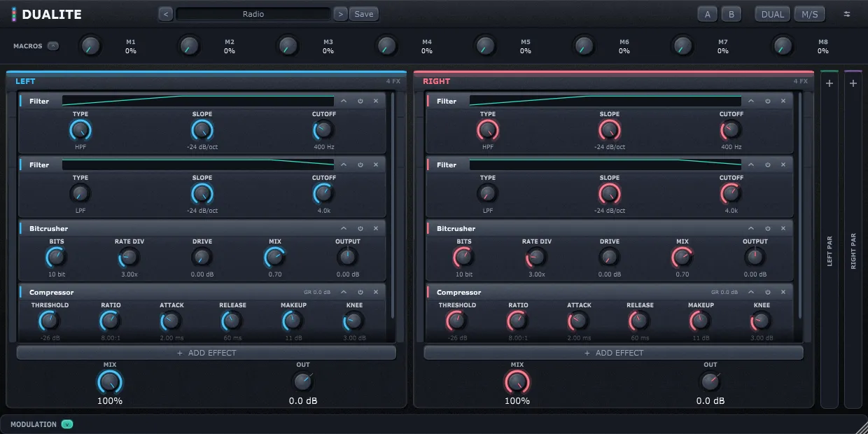Collapse the Left HPF Filter module
This screenshot has height=434, width=868.
point(344,101)
